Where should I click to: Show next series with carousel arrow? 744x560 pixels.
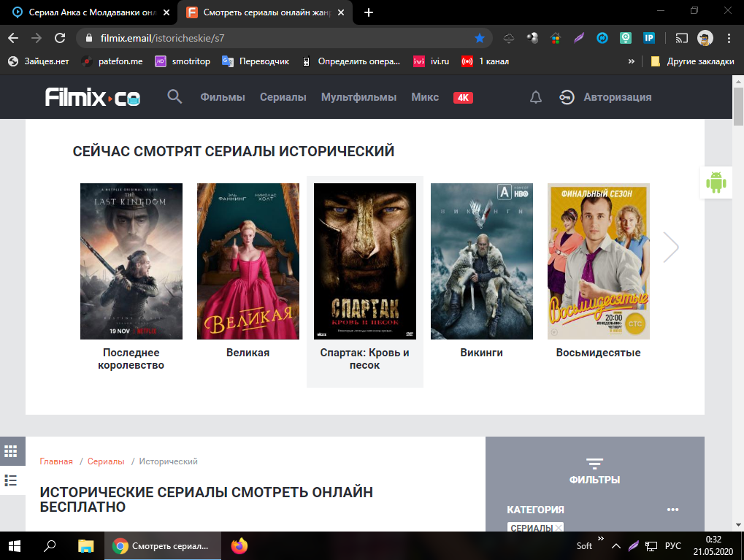pyautogui.click(x=670, y=248)
